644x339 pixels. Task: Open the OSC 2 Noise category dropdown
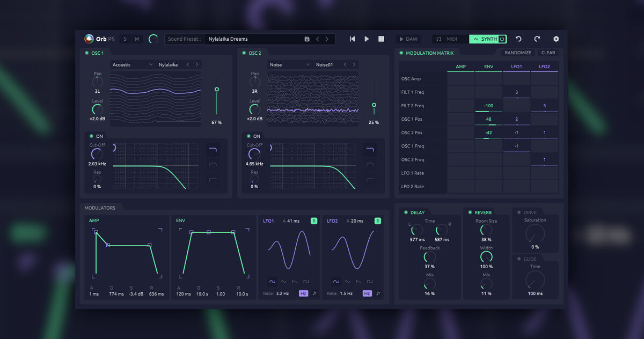click(x=290, y=65)
